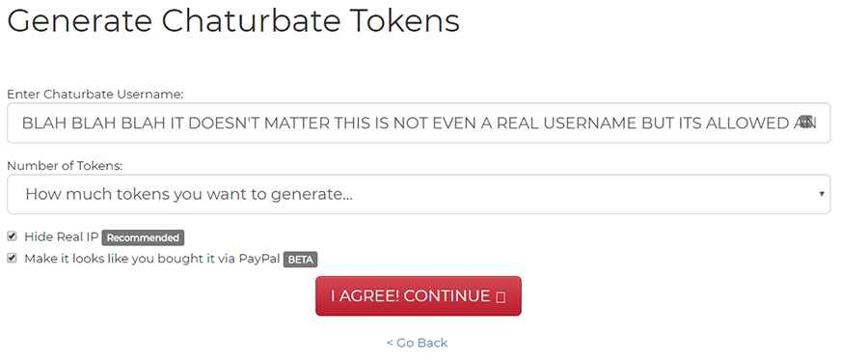Click the I AGREE! CONTINUE button
Viewport: 868px width, 361px height.
point(419,296)
